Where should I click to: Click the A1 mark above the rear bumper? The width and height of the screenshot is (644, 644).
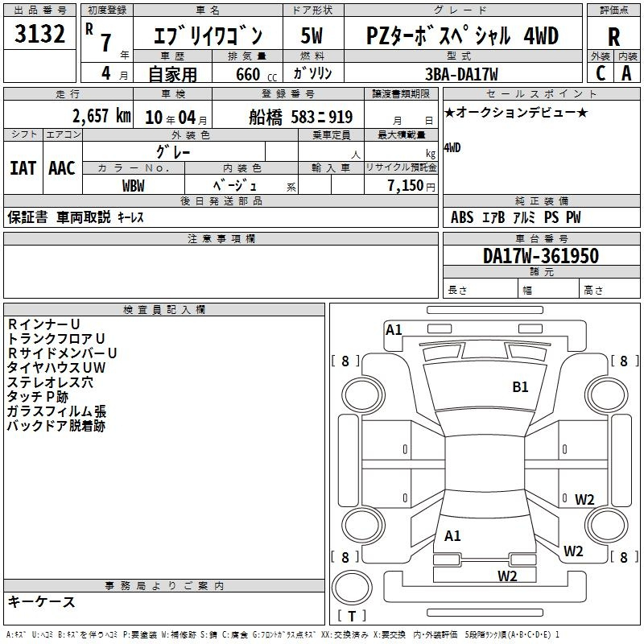point(452,536)
